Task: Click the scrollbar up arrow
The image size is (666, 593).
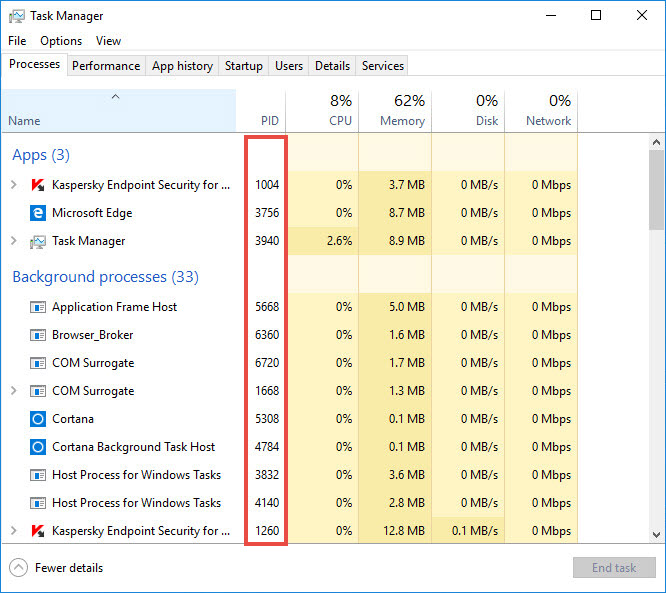Action: click(657, 142)
